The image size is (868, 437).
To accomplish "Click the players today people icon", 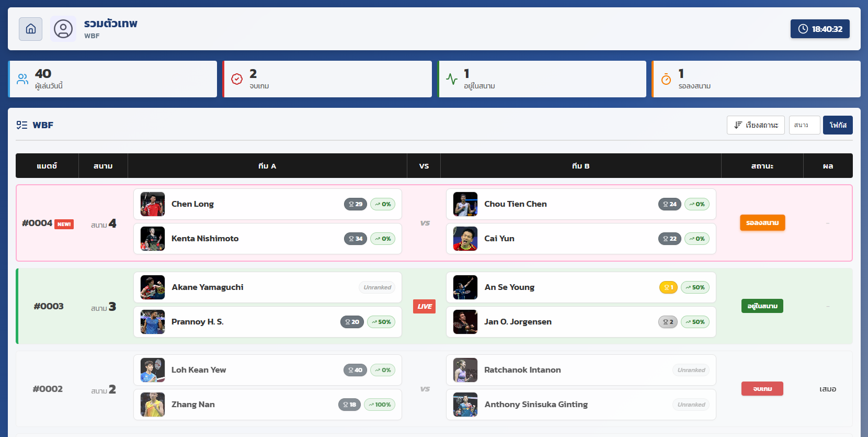I will (x=22, y=79).
